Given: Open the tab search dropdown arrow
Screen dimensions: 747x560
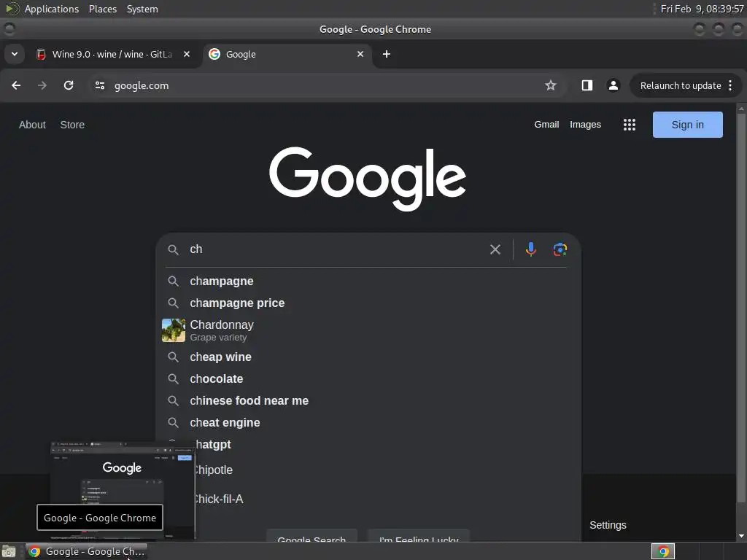Looking at the screenshot, I should click(15, 54).
